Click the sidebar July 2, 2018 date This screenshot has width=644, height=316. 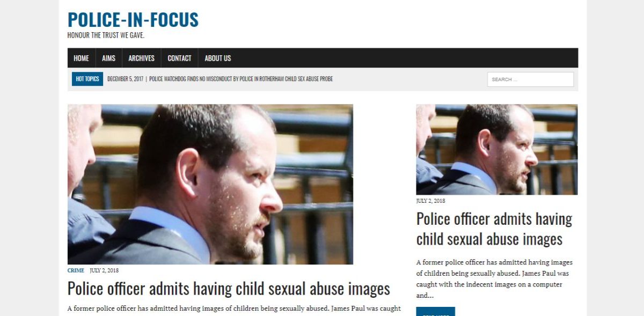tap(430, 201)
